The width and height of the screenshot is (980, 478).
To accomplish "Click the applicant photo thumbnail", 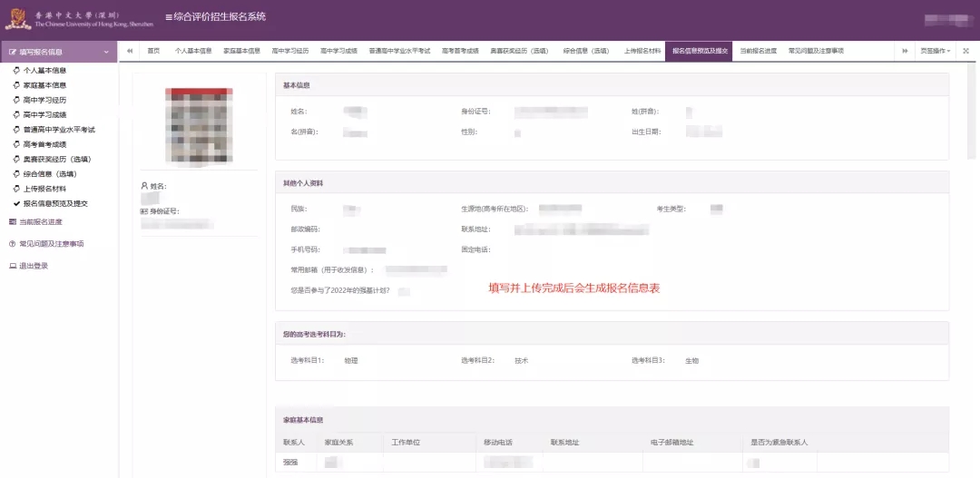I will tap(198, 127).
